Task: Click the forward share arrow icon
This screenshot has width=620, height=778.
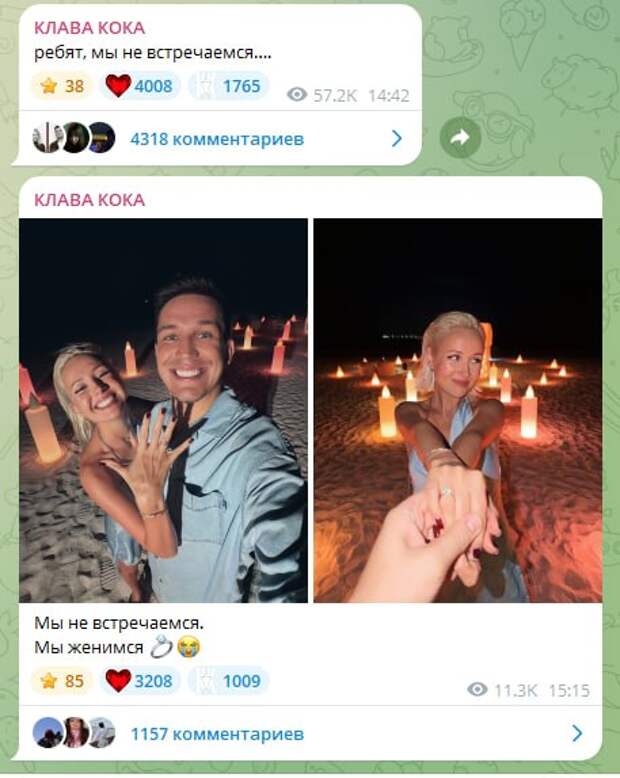Action: pyautogui.click(x=460, y=137)
